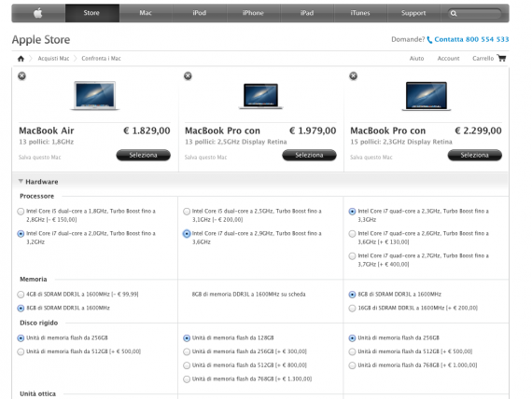Viewport: 532px width, 399px height.
Task: Select Intel Core i7 quad-core 2,3GHz processor
Action: point(352,212)
